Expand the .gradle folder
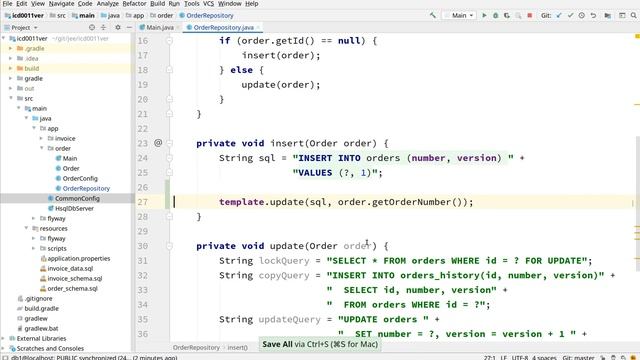640x360 pixels. (11, 48)
